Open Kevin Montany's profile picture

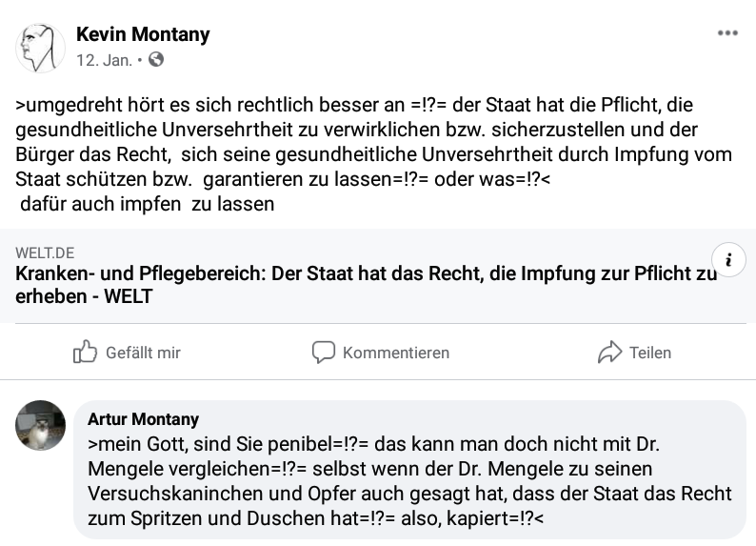41,48
